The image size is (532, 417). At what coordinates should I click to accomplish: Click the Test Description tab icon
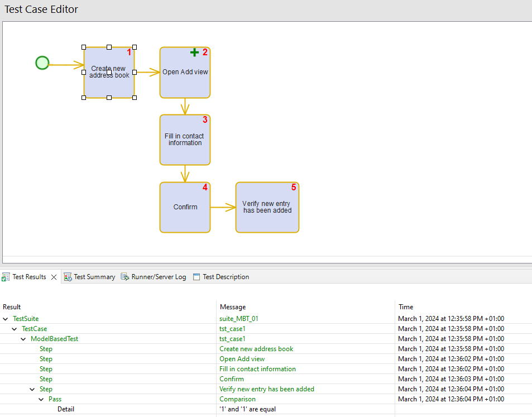[196, 277]
